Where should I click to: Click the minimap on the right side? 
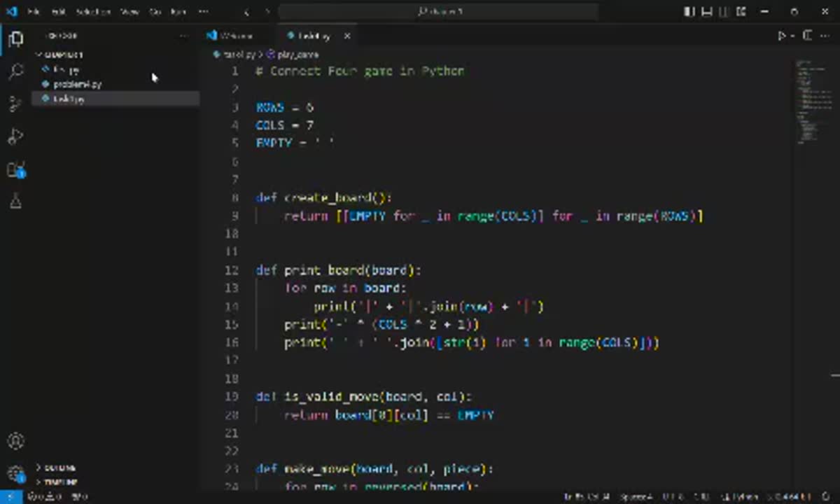(x=812, y=105)
